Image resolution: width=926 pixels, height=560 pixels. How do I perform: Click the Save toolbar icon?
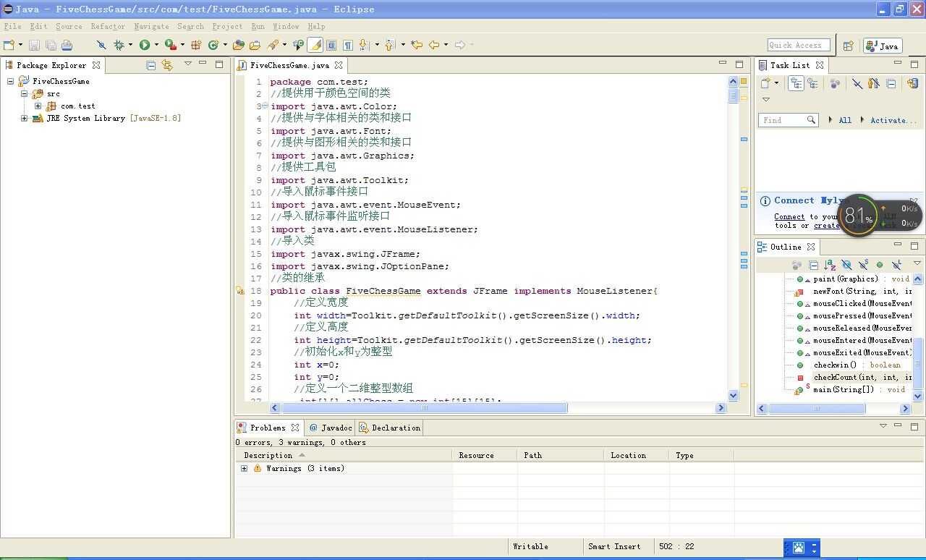34,45
